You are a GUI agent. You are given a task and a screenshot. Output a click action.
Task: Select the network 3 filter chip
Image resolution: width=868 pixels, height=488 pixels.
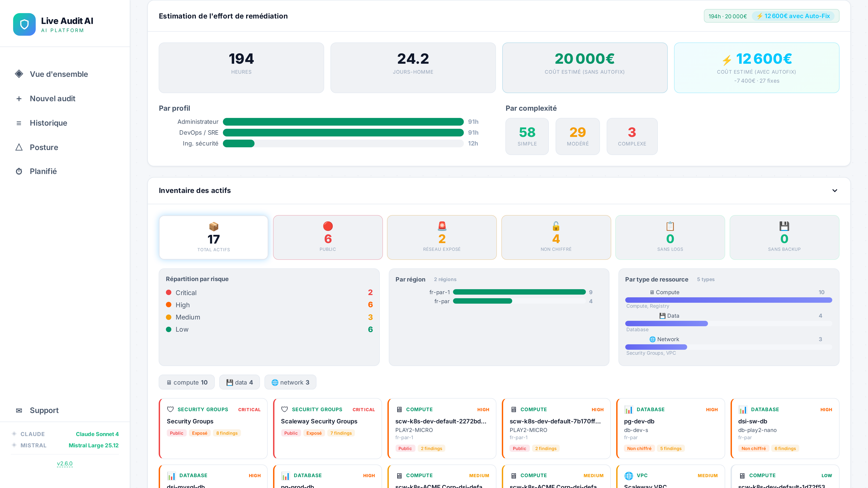pyautogui.click(x=290, y=382)
